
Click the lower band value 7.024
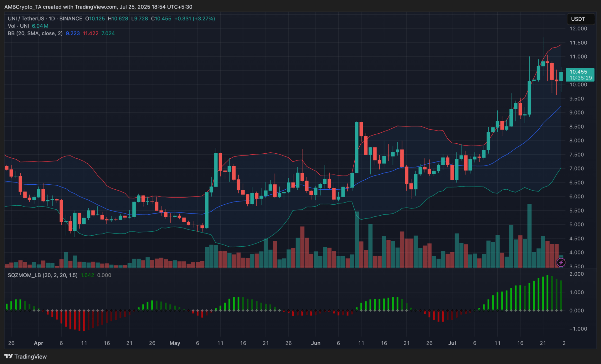coord(108,33)
